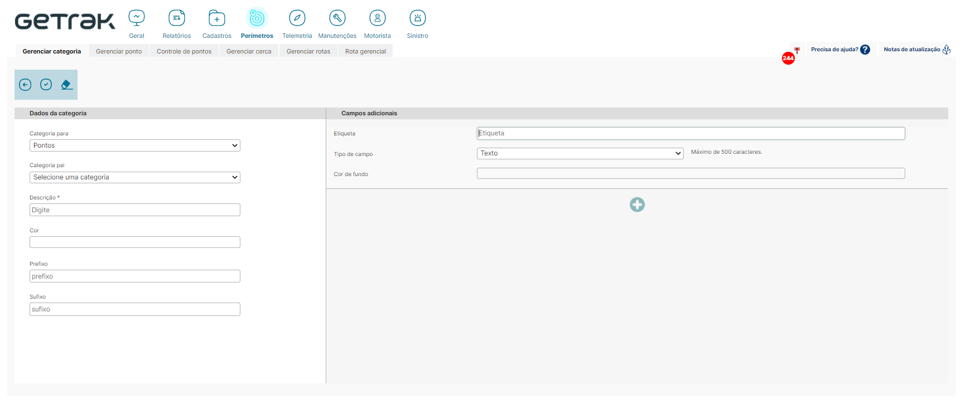
Task: Focus the Sufixo input field
Action: click(x=135, y=309)
